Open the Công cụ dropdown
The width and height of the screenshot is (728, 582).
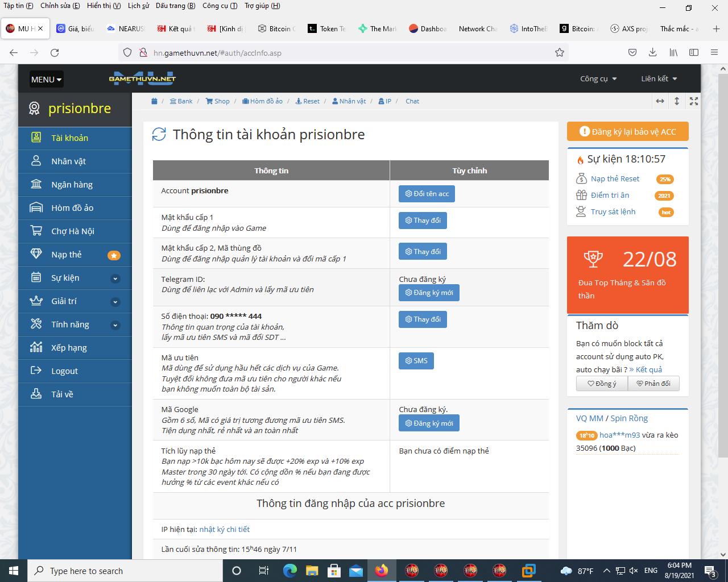598,79
